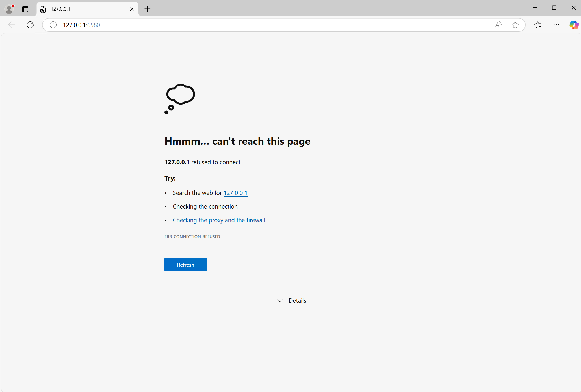Open the site information icon
Screen dimensions: 581x392
pos(53,25)
